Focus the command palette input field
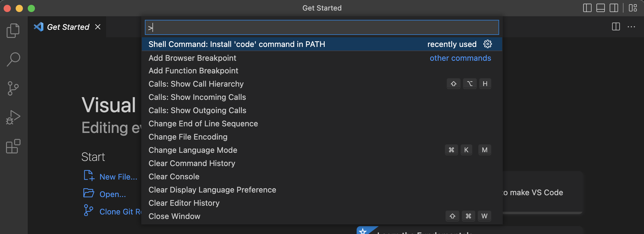The image size is (644, 234). coord(322,27)
